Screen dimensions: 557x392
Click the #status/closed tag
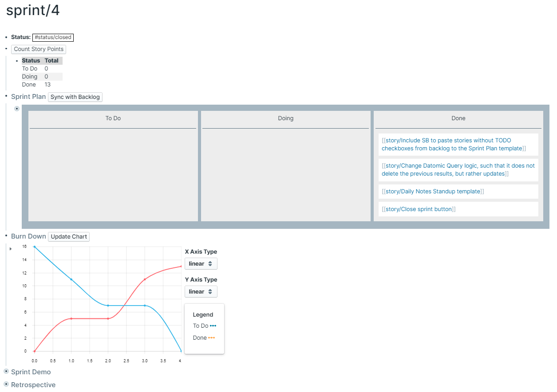[x=53, y=37]
